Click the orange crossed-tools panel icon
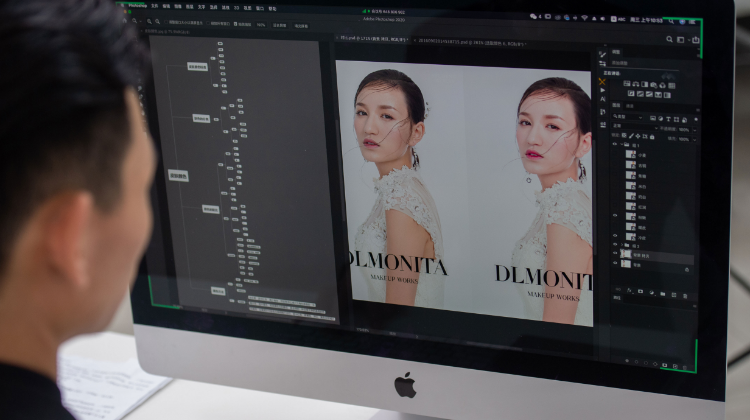 coord(602,81)
